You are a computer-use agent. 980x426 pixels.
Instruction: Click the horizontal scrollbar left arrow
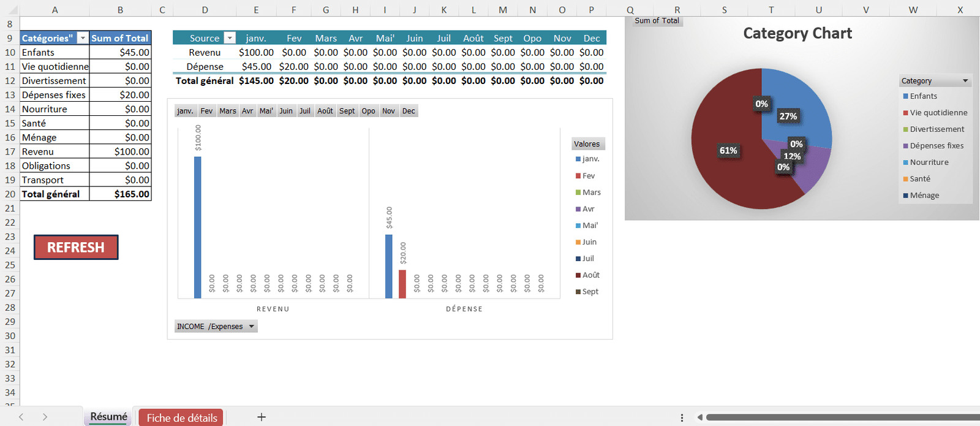699,417
